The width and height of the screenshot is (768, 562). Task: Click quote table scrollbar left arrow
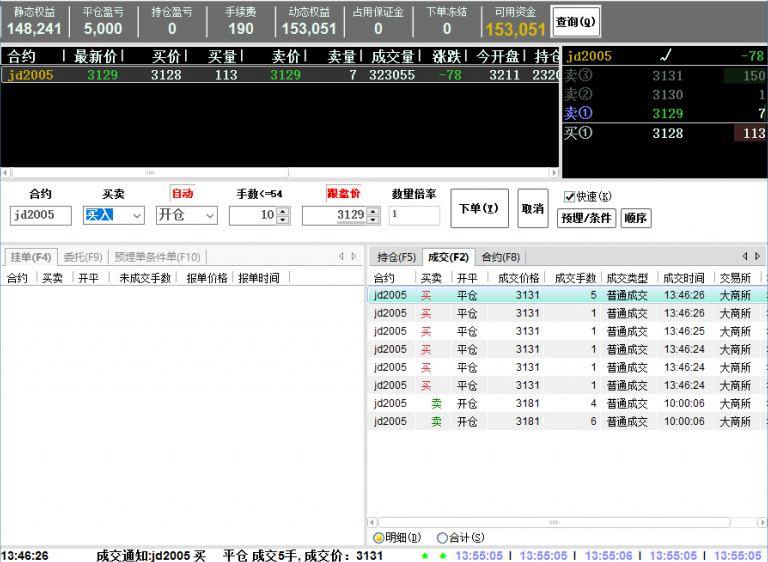pos(5,172)
